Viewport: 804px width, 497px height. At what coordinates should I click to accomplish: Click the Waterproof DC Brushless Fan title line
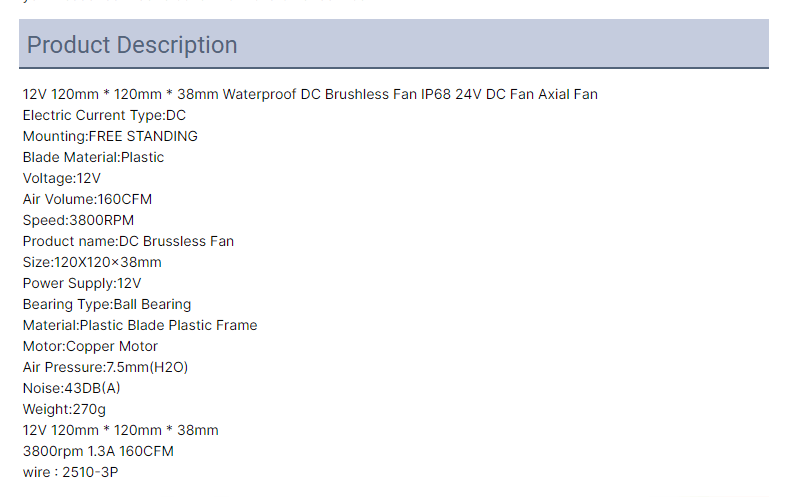tap(310, 94)
